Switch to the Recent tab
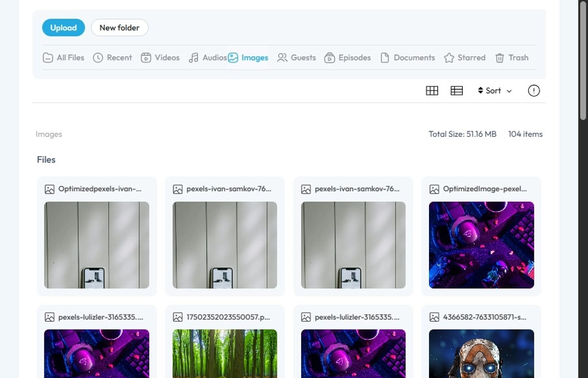588x378 pixels. tap(113, 57)
